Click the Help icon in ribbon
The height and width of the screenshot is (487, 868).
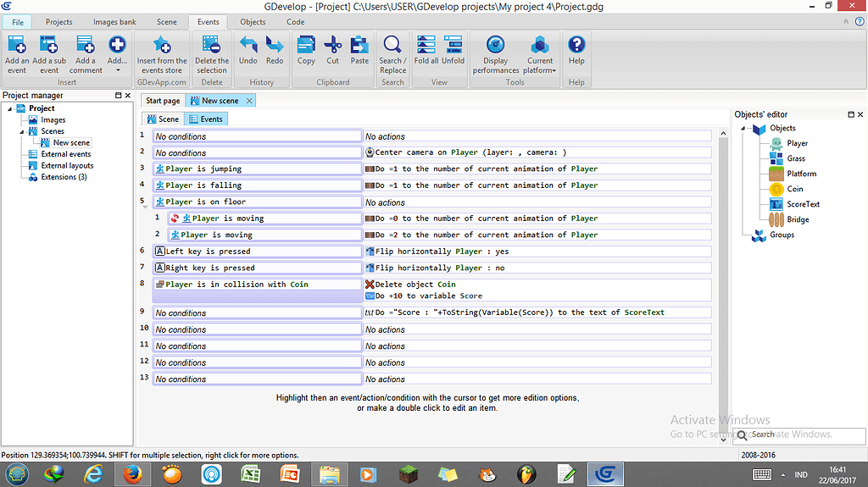pos(576,45)
